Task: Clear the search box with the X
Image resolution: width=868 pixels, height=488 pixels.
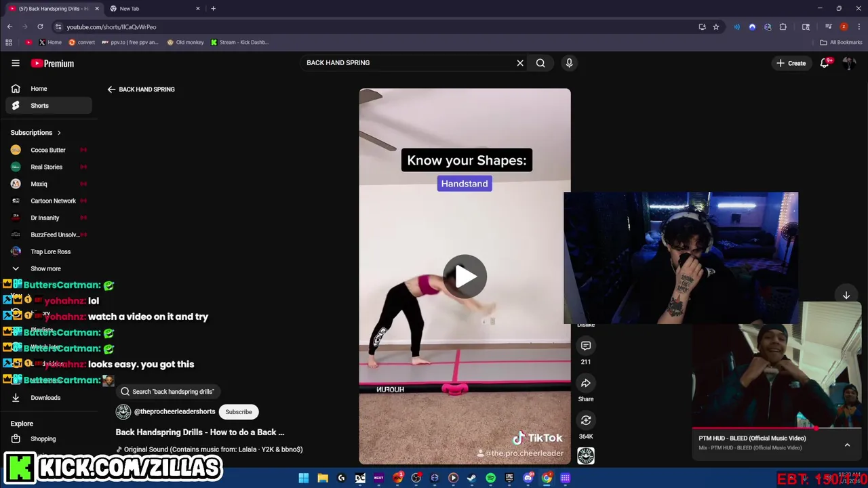Action: (520, 63)
